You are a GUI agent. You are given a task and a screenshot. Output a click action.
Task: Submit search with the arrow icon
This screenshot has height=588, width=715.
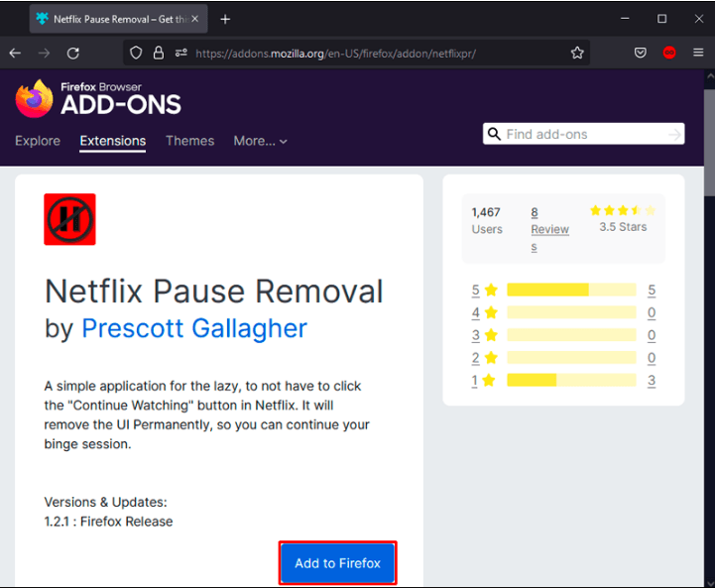[x=674, y=134]
